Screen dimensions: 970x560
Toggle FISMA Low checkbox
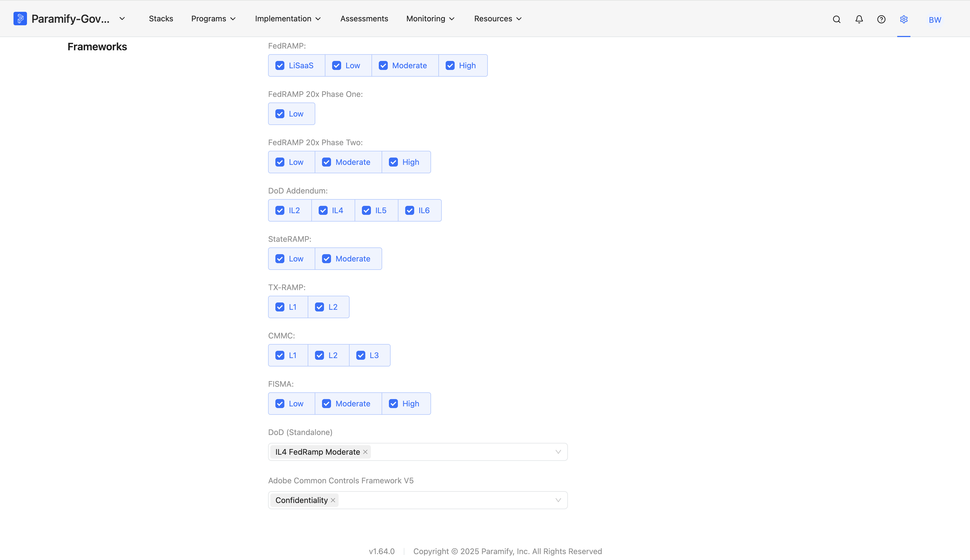coord(280,404)
